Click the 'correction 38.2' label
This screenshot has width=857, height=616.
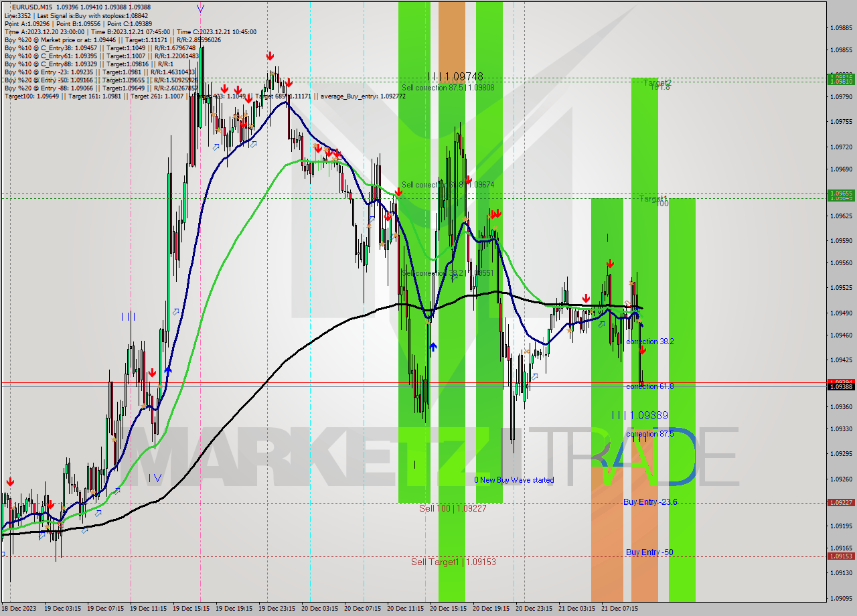(x=649, y=341)
